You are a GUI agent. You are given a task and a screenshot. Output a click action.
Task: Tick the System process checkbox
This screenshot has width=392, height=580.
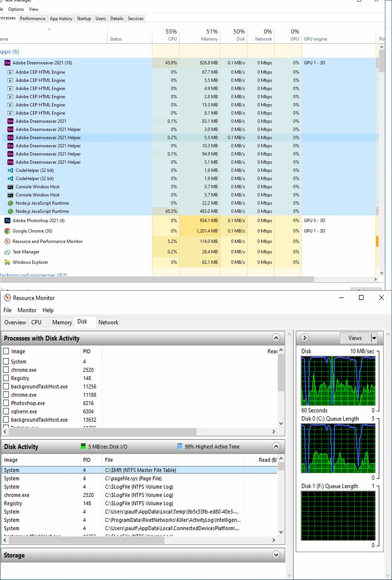pos(6,361)
